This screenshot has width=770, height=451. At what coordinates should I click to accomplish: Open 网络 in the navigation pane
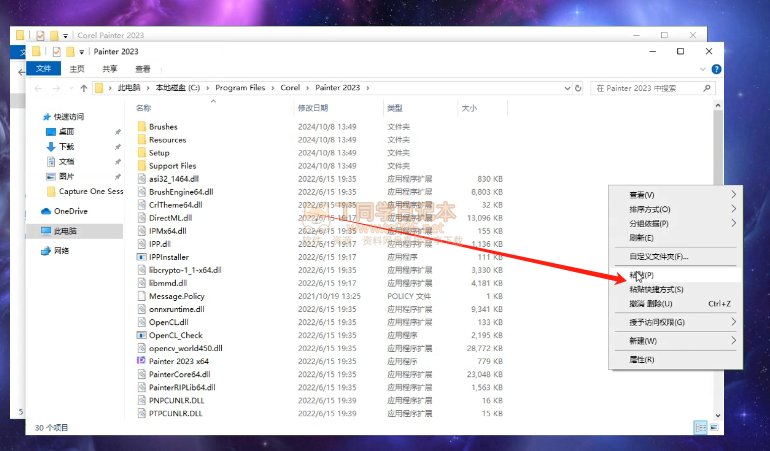coord(55,251)
